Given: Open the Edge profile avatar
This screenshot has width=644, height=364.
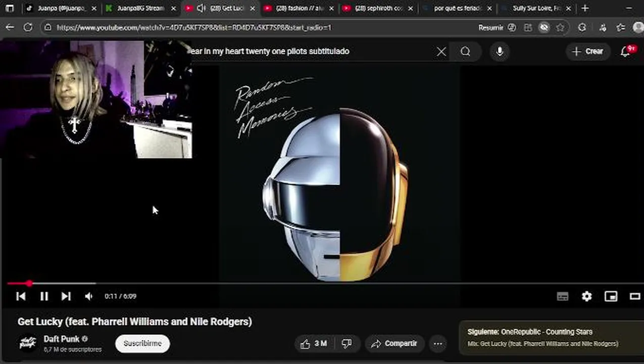Looking at the screenshot, I should (x=638, y=28).
